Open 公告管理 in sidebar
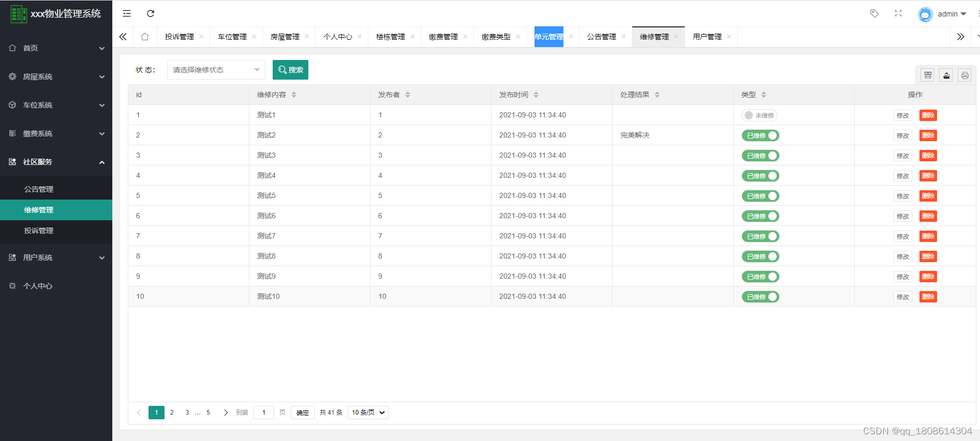The height and width of the screenshot is (441, 980). pyautogui.click(x=56, y=189)
